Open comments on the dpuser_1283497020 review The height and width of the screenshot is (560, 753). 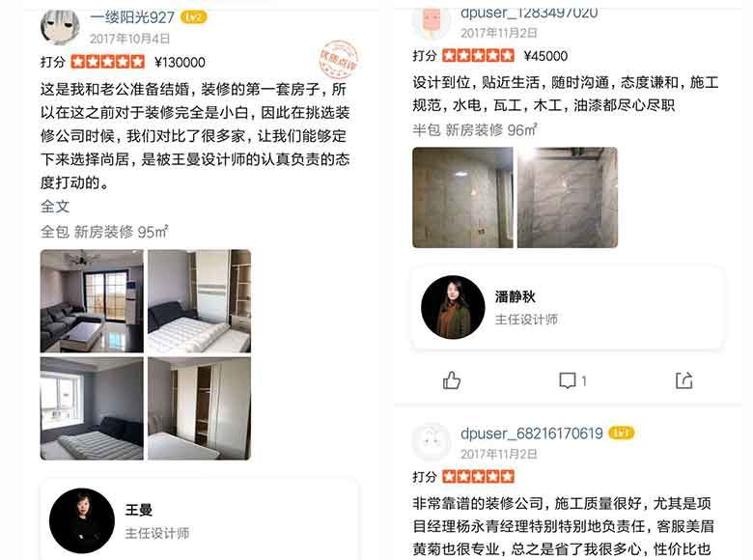coord(572,380)
